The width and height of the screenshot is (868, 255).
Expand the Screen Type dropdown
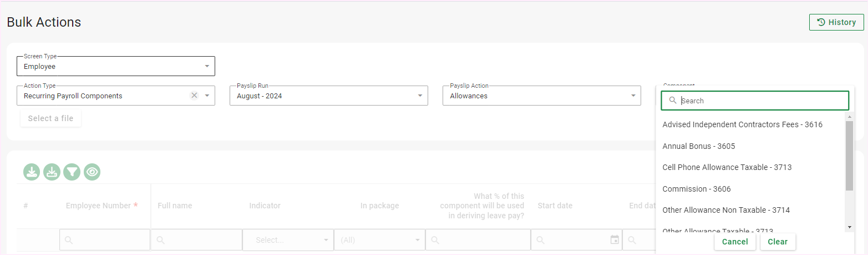click(207, 66)
